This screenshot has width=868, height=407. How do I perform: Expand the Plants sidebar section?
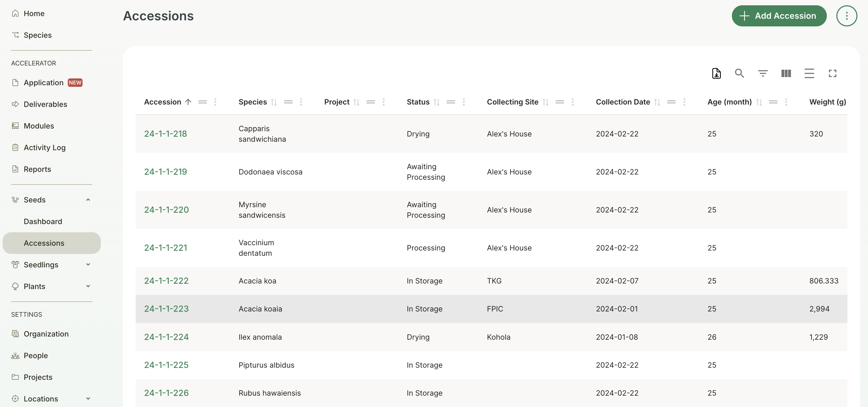(x=88, y=286)
